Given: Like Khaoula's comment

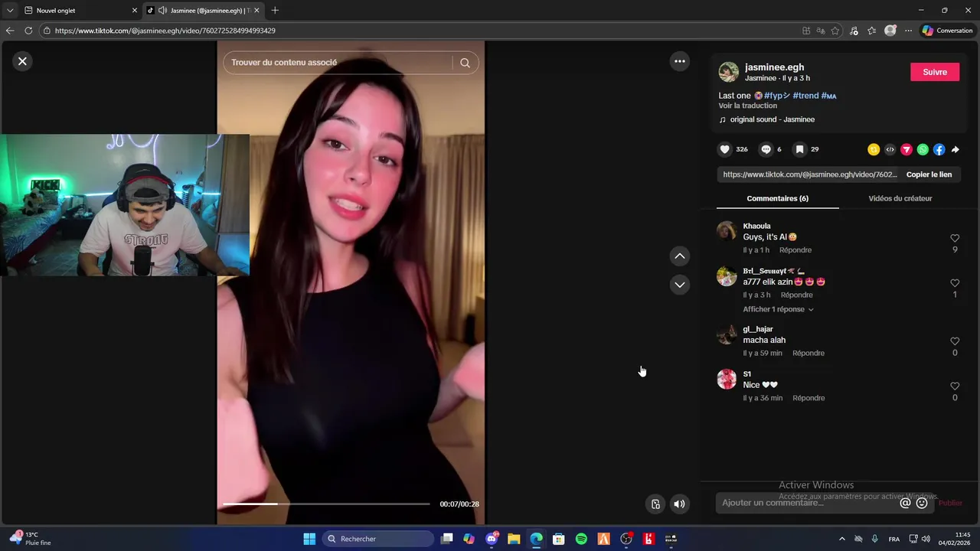Looking at the screenshot, I should pos(955,239).
